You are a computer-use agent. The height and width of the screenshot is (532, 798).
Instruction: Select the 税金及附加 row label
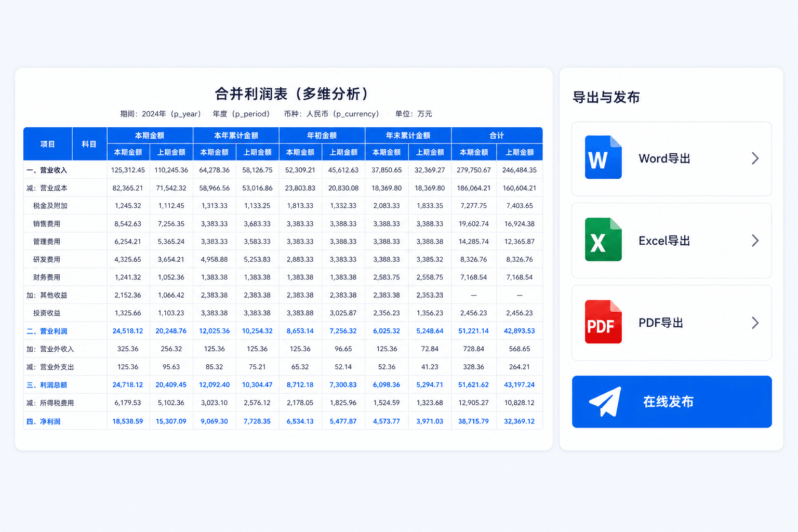pyautogui.click(x=50, y=206)
